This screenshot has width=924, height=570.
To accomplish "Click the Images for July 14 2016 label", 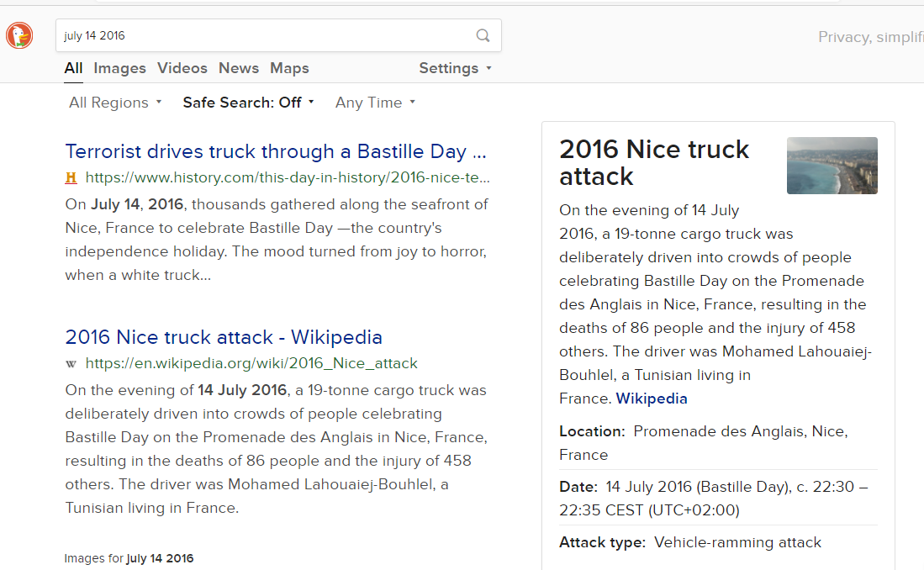I will [x=129, y=558].
